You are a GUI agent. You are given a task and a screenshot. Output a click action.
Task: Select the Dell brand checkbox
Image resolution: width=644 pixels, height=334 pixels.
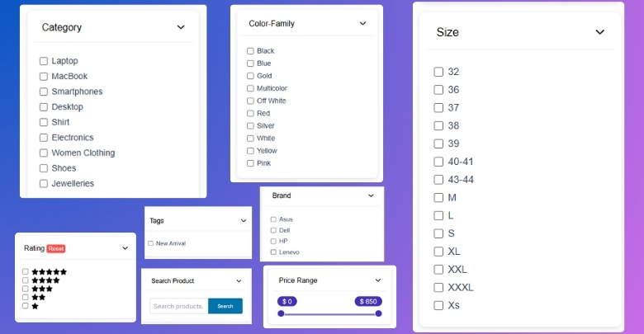(273, 230)
